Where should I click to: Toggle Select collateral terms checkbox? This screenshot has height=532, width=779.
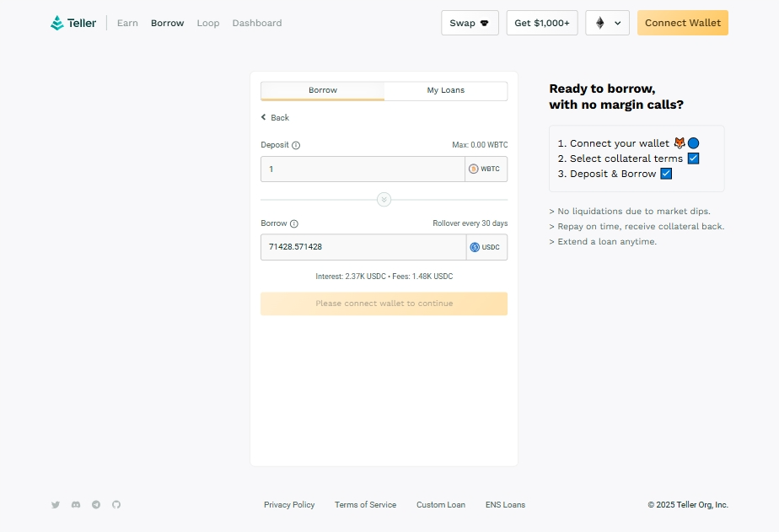coord(694,159)
